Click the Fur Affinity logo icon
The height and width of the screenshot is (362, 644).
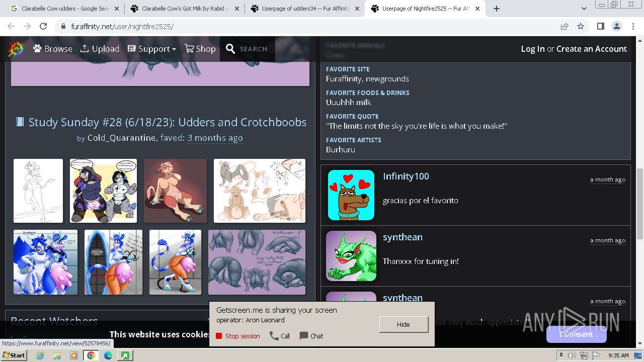coord(16,49)
